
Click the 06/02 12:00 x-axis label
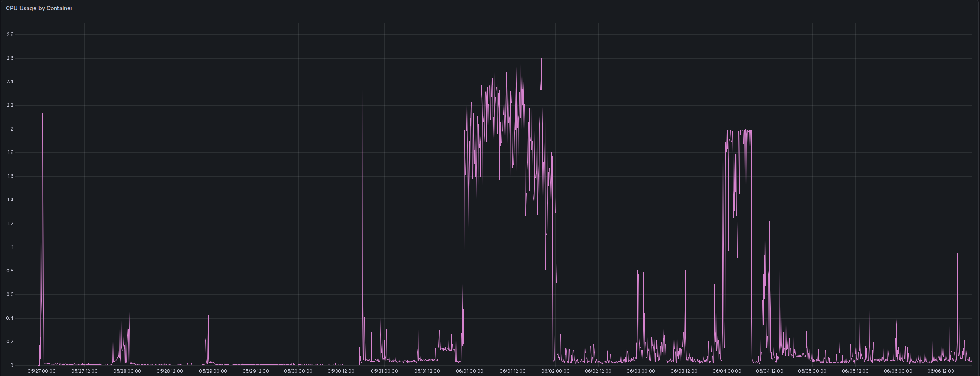598,371
